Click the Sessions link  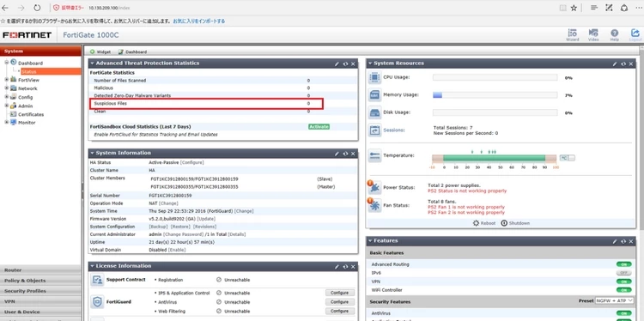394,130
